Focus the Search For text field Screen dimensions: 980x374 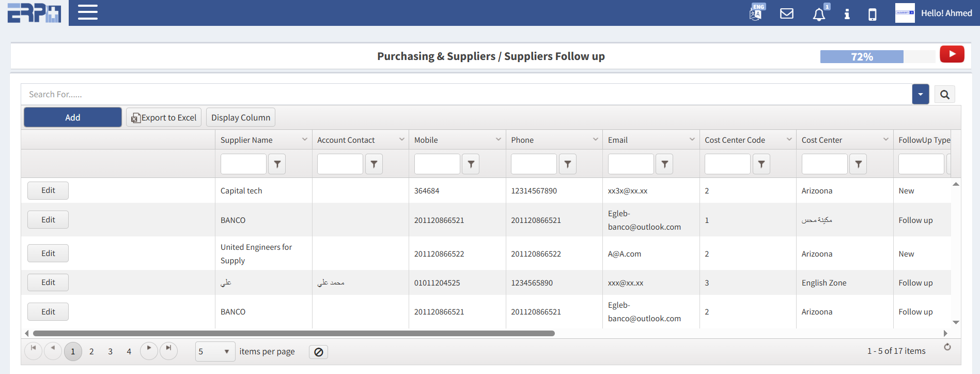click(465, 95)
